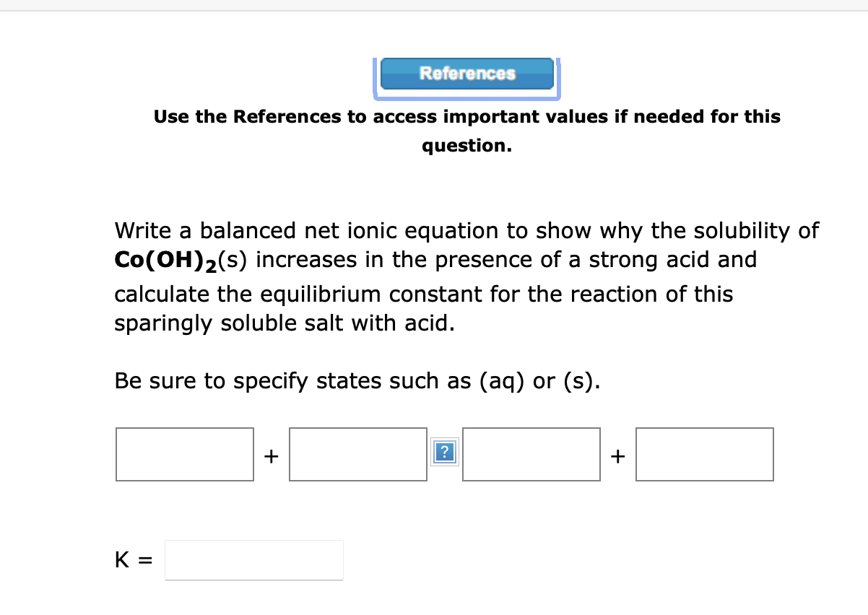868x615 pixels.
Task: Click the box before the first plus sign
Action: (184, 454)
